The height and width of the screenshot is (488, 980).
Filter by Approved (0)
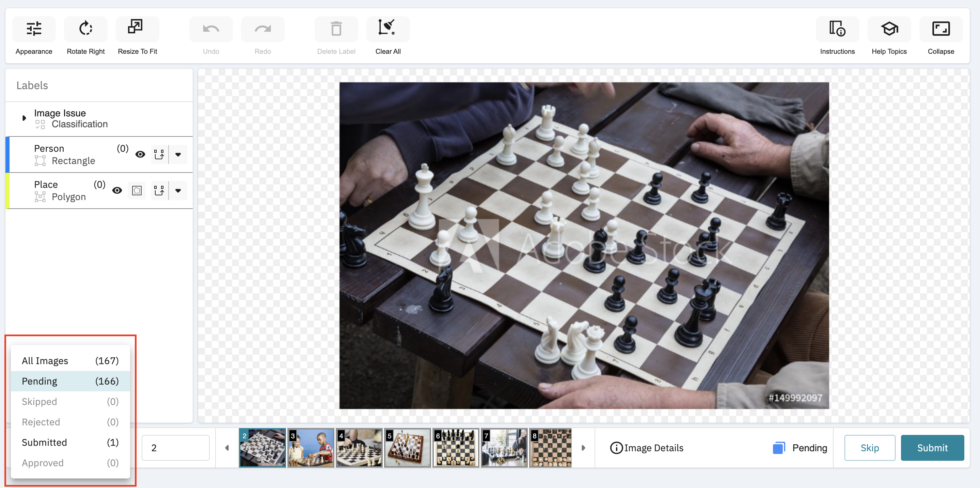coord(70,463)
